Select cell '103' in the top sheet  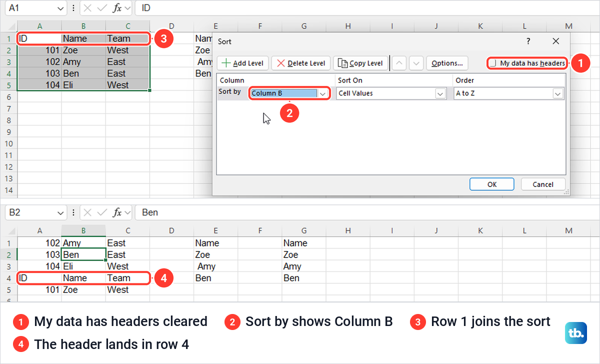click(x=39, y=73)
